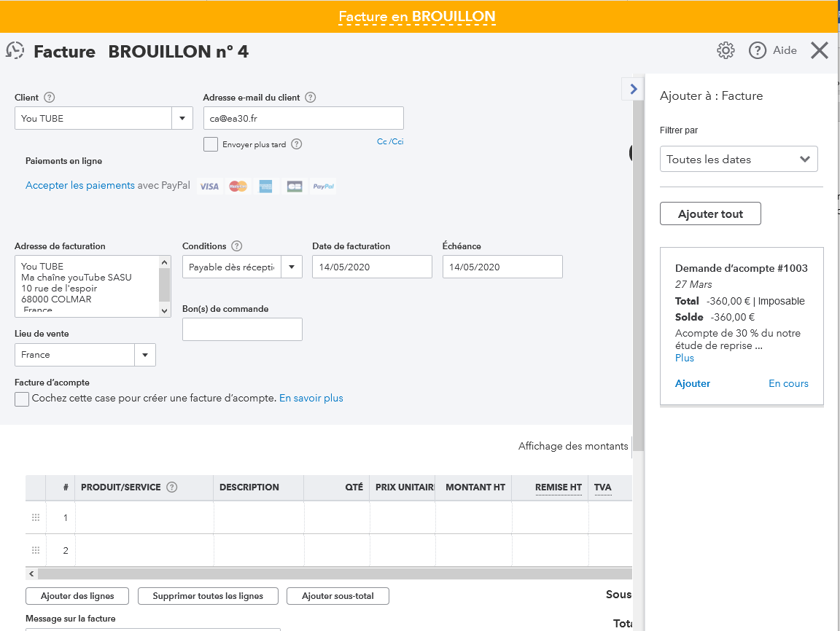Open the Client dropdown arrow
840x631 pixels.
182,118
